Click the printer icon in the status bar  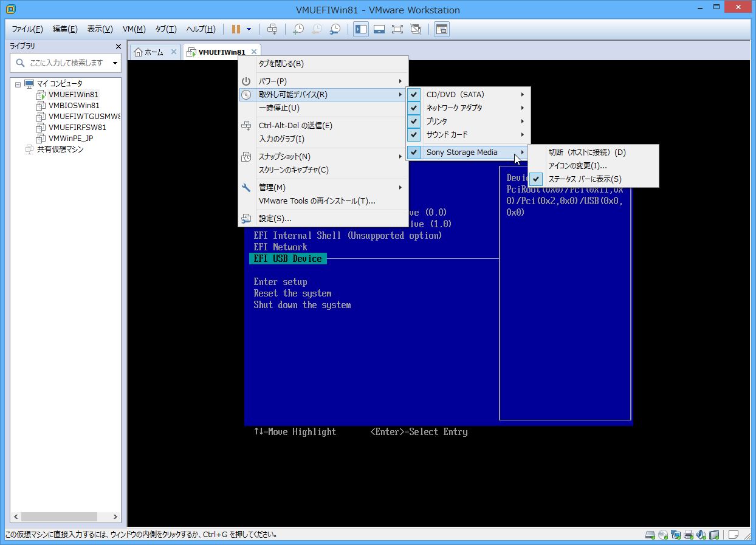(x=689, y=535)
